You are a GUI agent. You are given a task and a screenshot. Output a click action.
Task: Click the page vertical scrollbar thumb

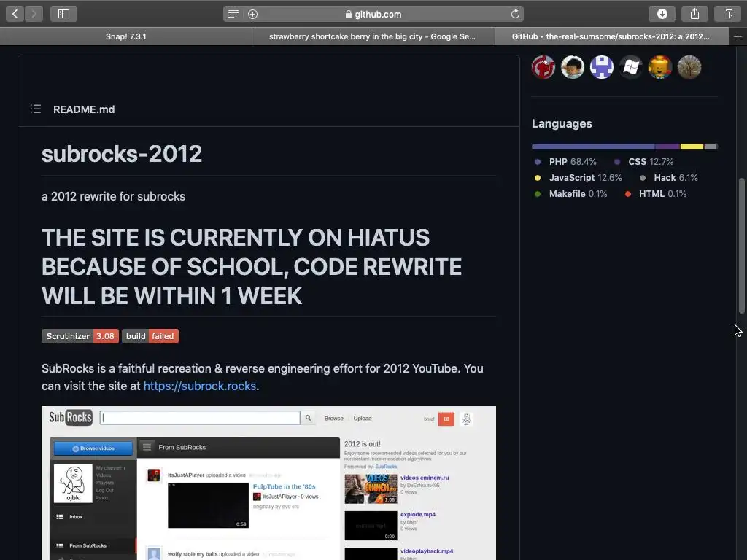(x=741, y=246)
